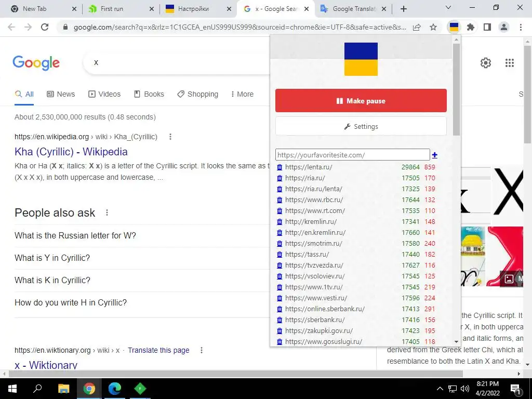Remove http://kremlin.ru/ using its trash icon
Image resolution: width=532 pixels, height=399 pixels.
pyautogui.click(x=280, y=222)
